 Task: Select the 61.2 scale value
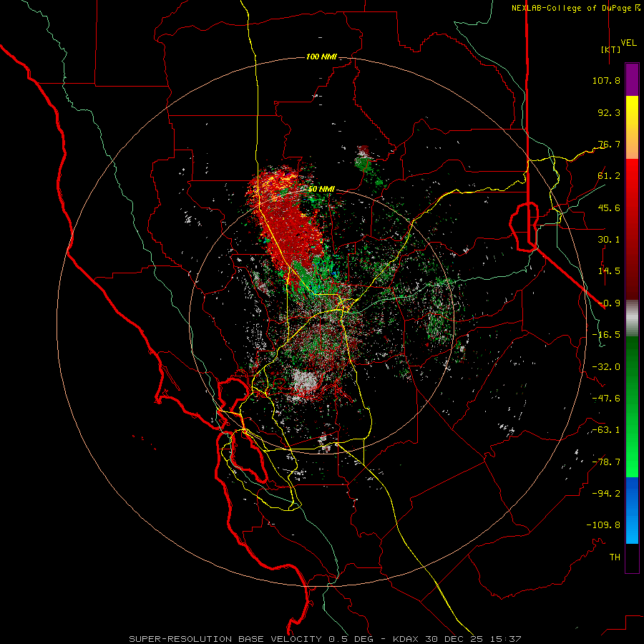(609, 176)
